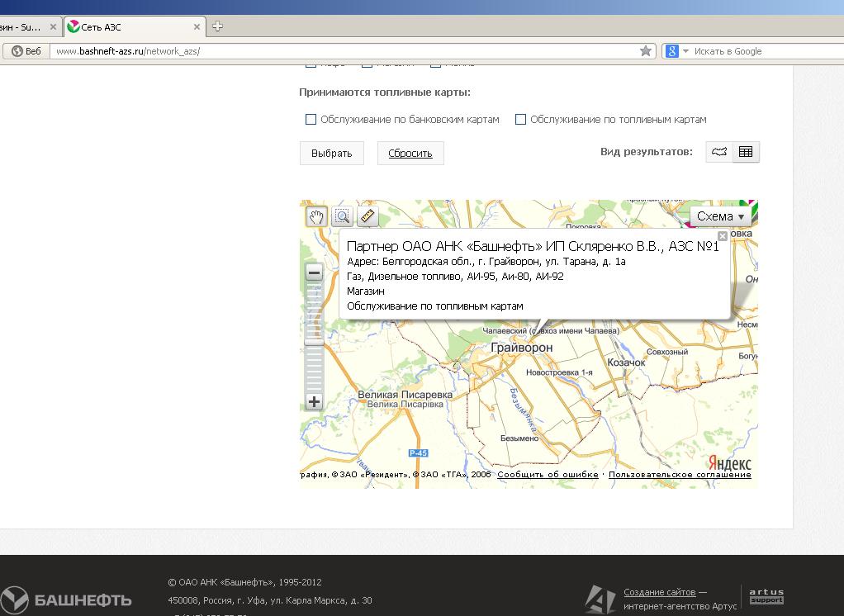Activate the magnifier zoom-area tool

[342, 216]
